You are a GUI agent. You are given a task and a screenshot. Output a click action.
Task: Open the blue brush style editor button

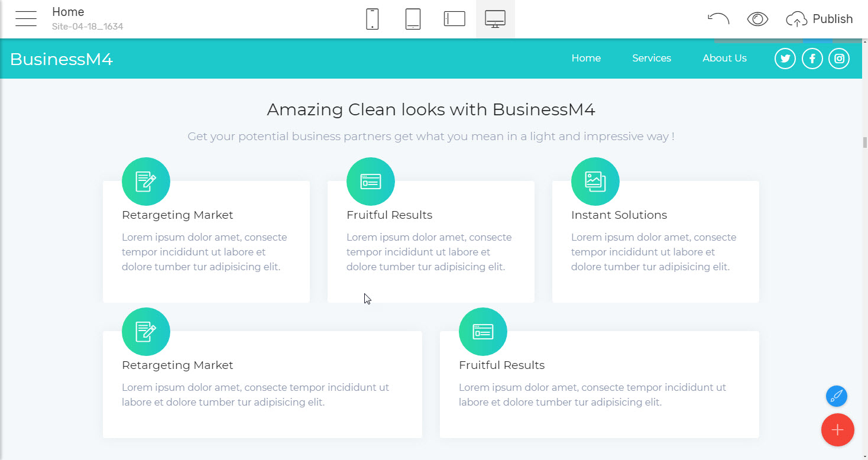(x=837, y=396)
